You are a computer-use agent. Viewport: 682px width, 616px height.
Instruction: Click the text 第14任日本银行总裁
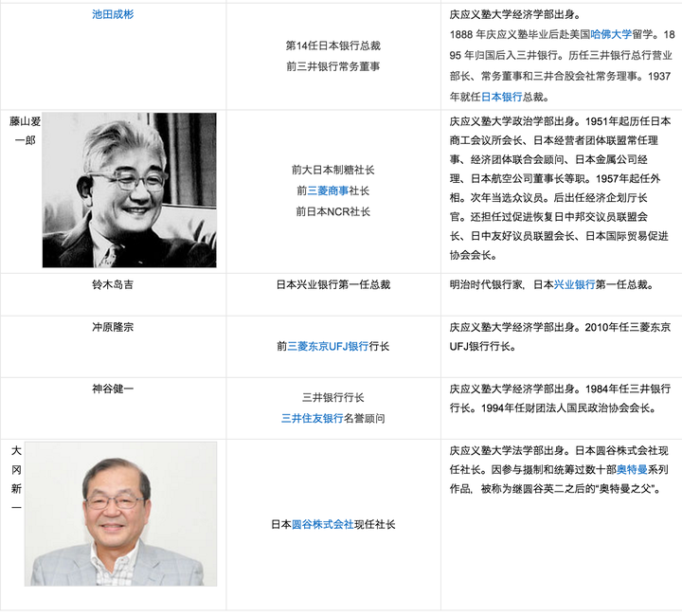[333, 45]
